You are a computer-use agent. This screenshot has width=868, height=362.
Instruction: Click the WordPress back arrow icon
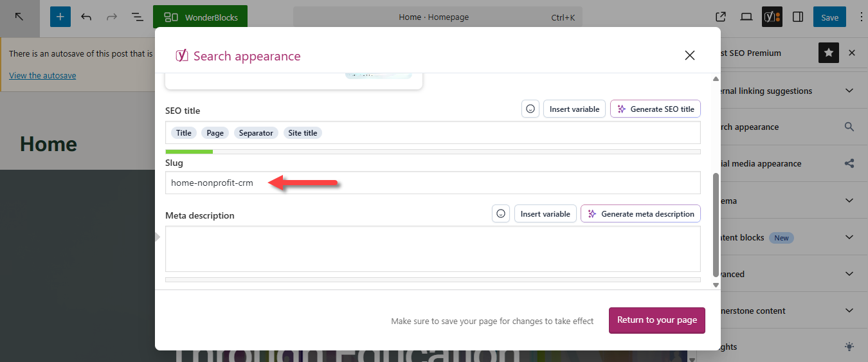[x=19, y=17]
